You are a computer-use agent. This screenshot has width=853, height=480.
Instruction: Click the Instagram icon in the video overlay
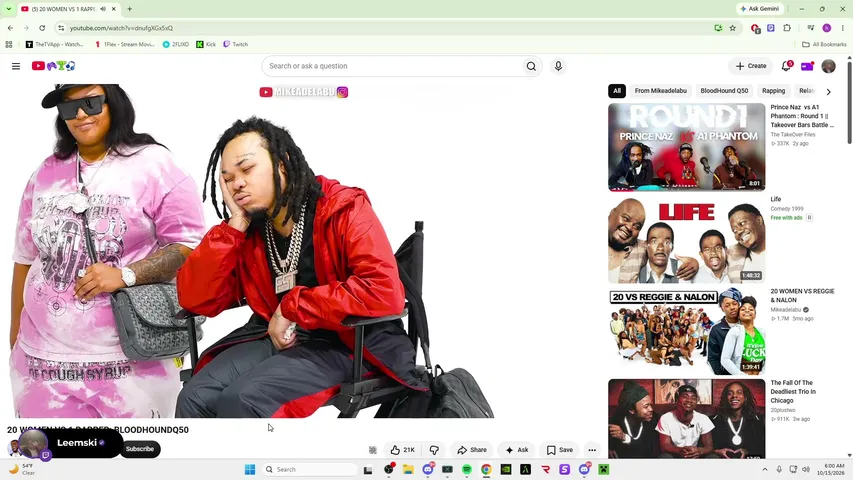point(342,92)
